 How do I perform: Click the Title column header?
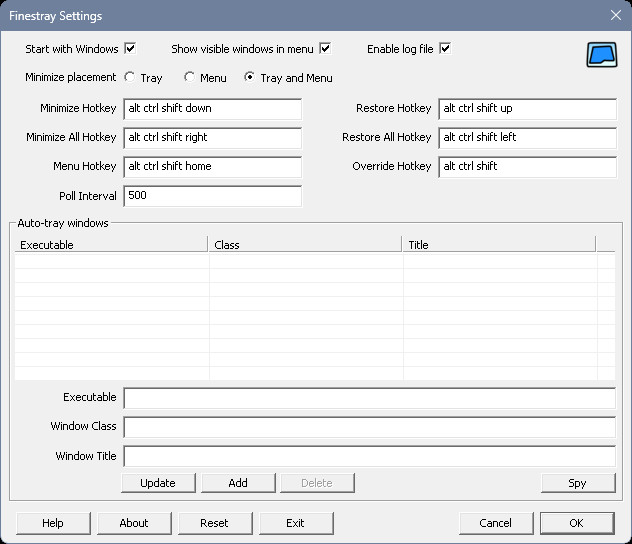[499, 245]
